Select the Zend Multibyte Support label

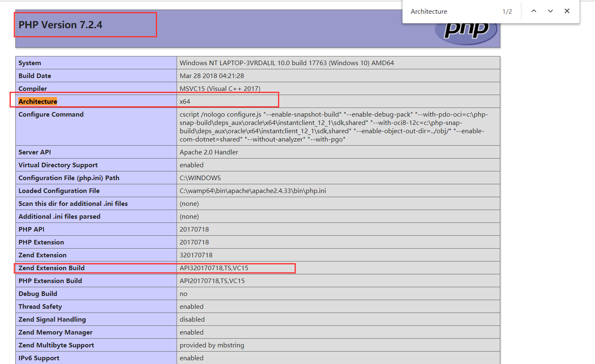56,345
